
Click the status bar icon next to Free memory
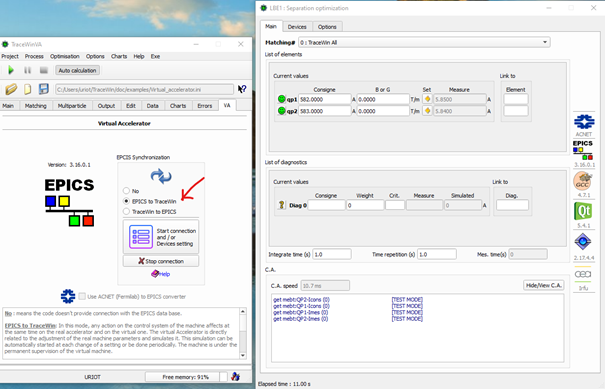[235, 377]
